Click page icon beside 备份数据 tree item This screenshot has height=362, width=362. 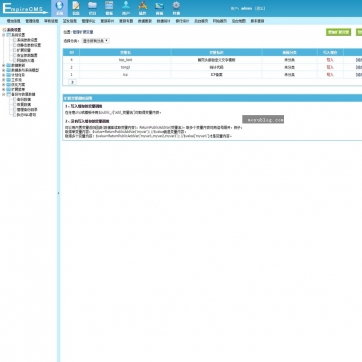[14, 99]
